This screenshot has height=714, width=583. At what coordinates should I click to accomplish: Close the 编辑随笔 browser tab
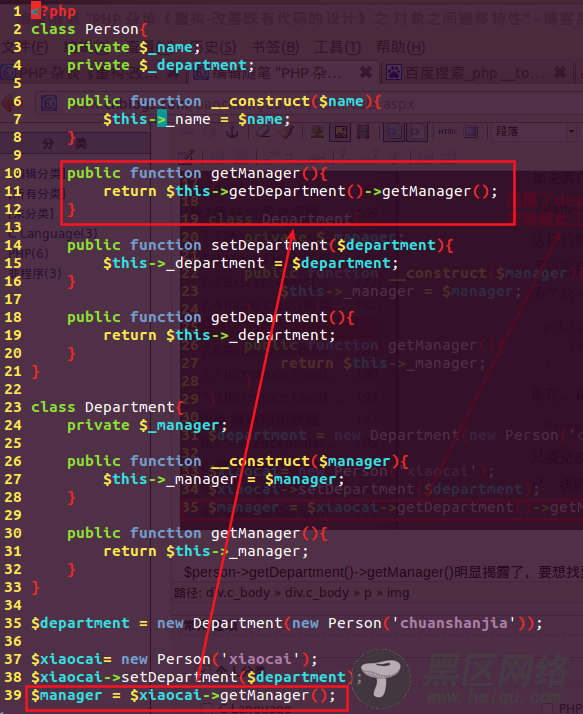pyautogui.click(x=365, y=72)
